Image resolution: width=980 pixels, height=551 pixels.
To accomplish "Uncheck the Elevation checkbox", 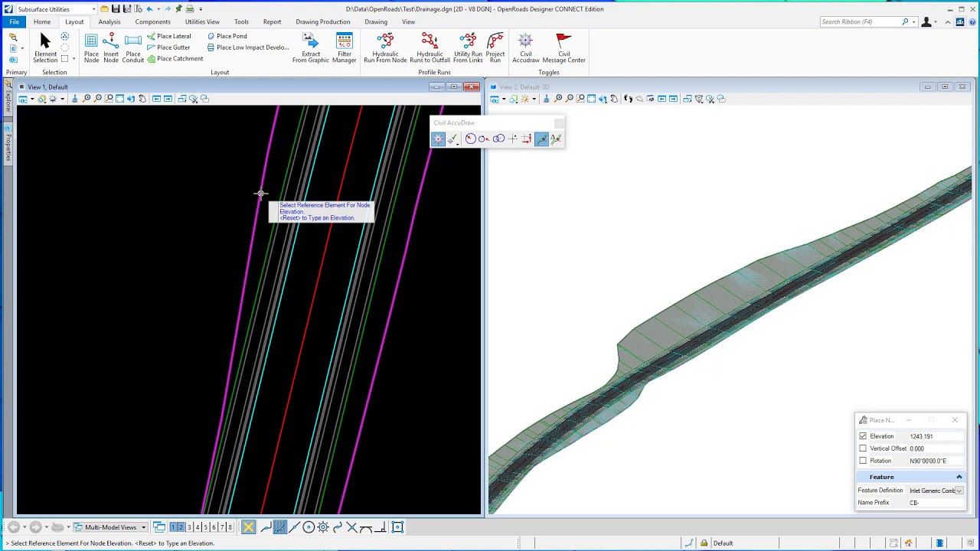I will (x=863, y=436).
